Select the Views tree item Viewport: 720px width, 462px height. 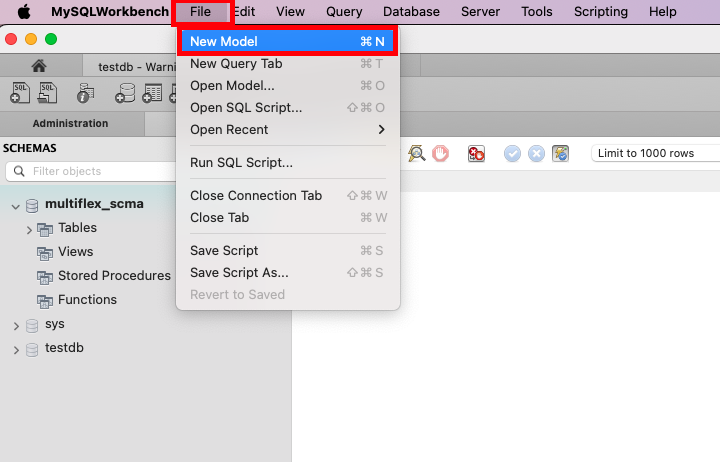(75, 252)
